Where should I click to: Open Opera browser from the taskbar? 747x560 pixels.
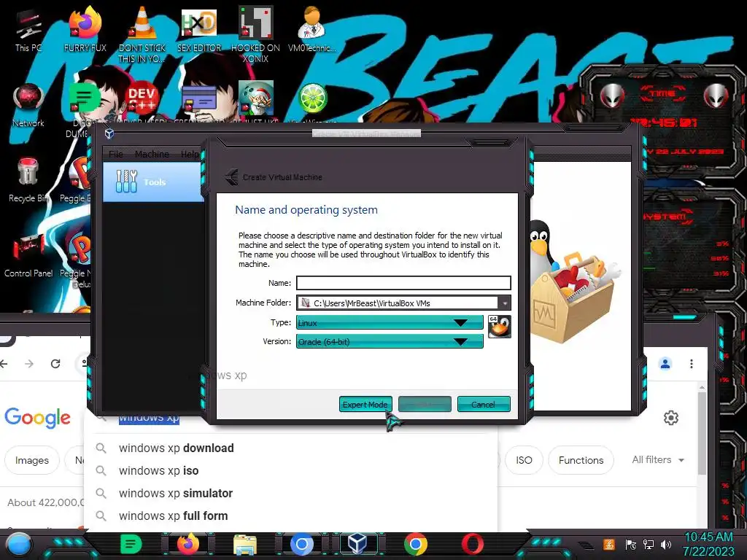pyautogui.click(x=472, y=544)
